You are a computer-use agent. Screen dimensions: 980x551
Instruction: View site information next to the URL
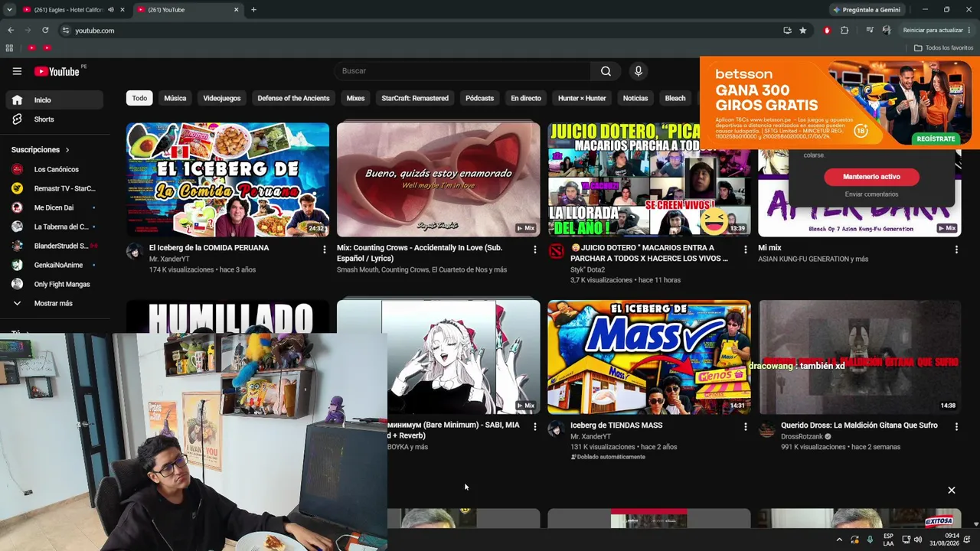pyautogui.click(x=66, y=31)
